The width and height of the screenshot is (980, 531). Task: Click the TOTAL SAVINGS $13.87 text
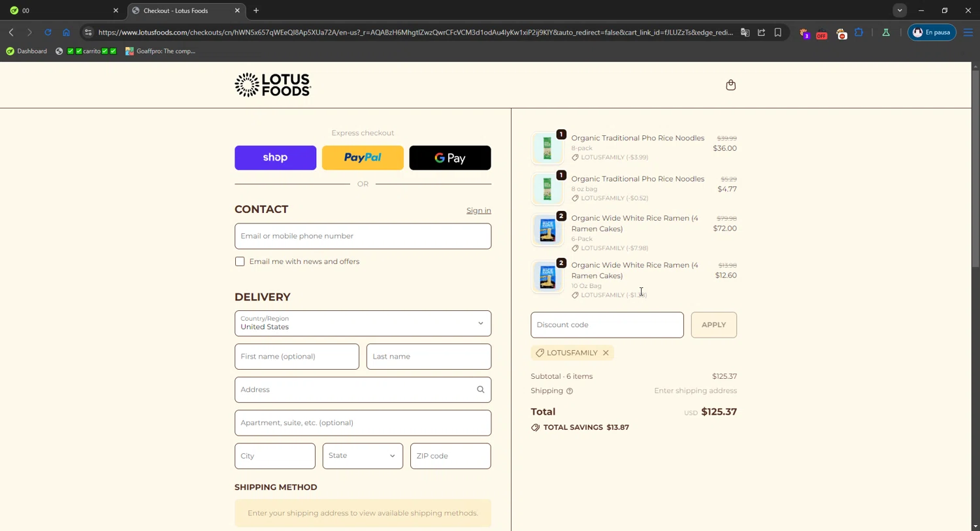[580, 427]
